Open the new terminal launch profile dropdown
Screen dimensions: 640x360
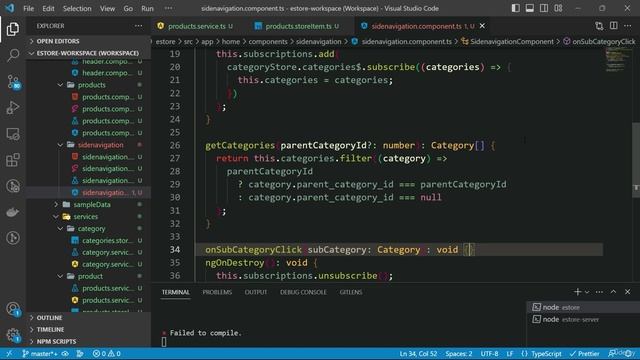click(587, 292)
